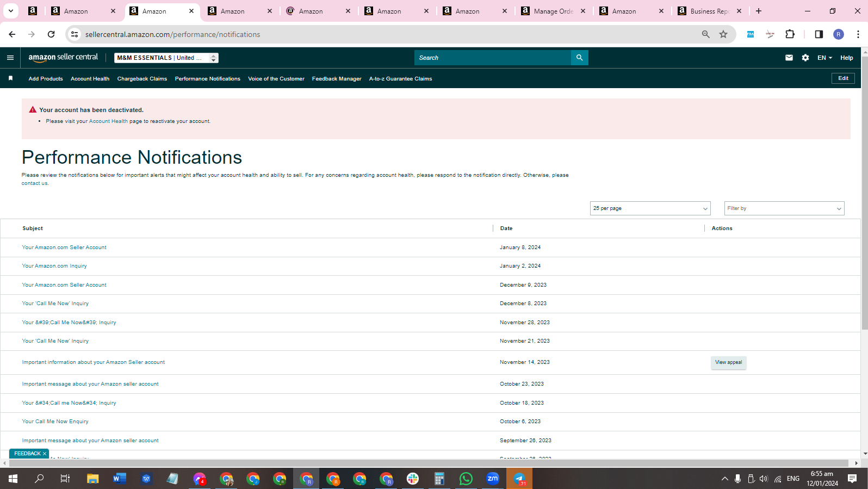Open Telegram from the taskbar
868x489 pixels.
(519, 479)
